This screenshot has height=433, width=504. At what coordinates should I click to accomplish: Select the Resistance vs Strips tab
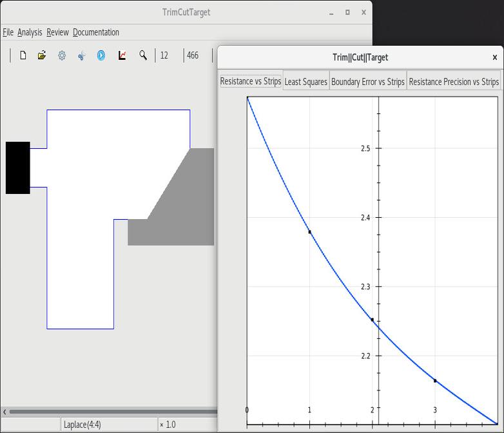click(x=251, y=82)
